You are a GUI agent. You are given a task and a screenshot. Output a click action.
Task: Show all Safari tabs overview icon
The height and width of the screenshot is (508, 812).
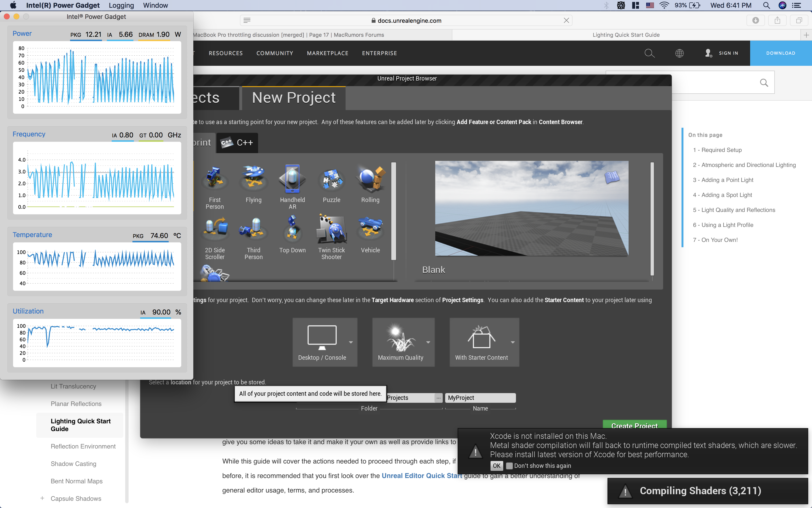point(799,21)
